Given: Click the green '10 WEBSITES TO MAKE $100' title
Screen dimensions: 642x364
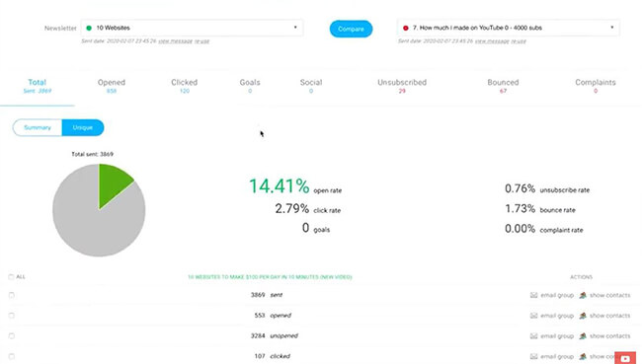Looking at the screenshot, I should coord(270,277).
